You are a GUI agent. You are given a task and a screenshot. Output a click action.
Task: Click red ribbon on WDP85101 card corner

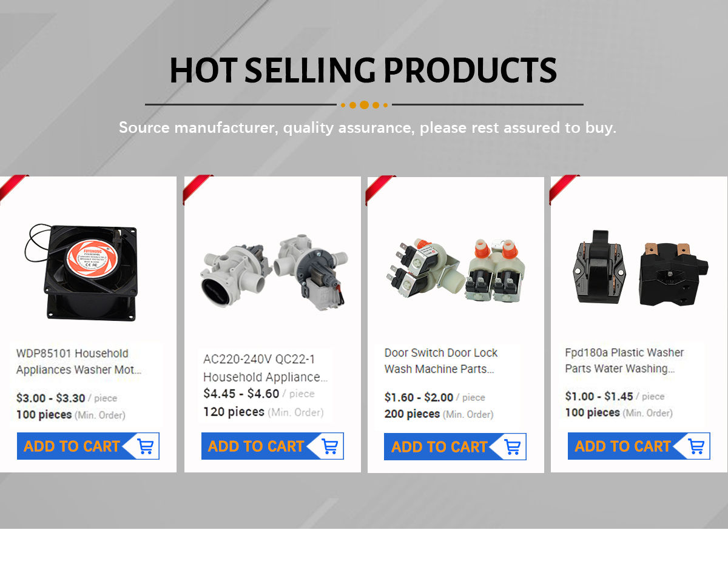[12, 187]
